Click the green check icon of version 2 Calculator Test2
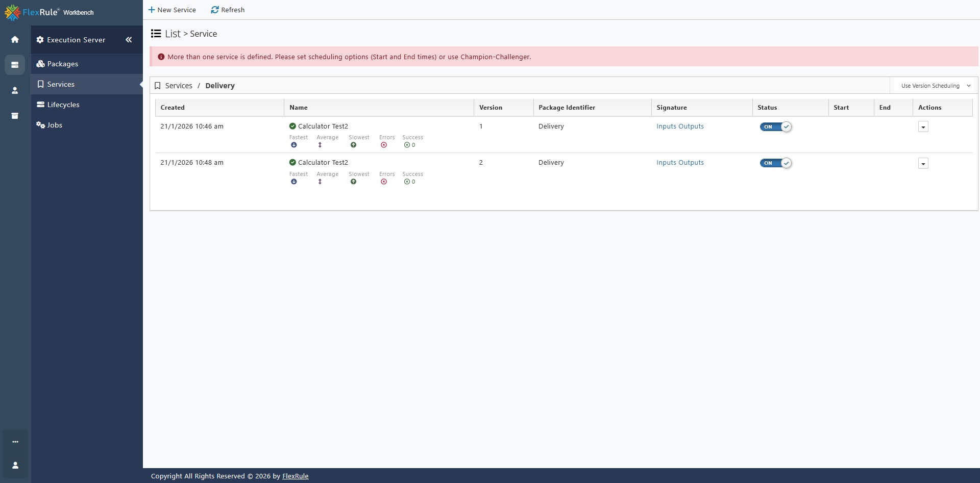 (292, 162)
